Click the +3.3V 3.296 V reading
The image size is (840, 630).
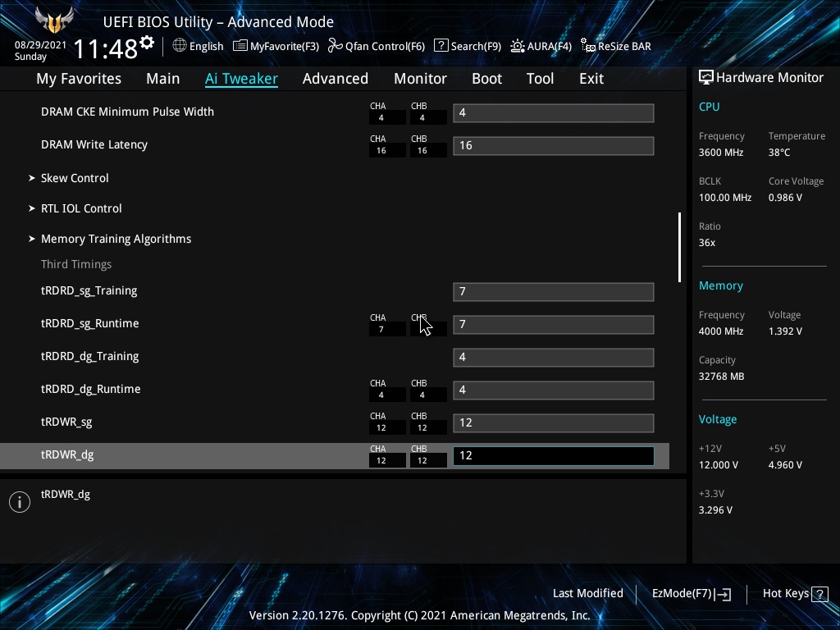point(715,510)
